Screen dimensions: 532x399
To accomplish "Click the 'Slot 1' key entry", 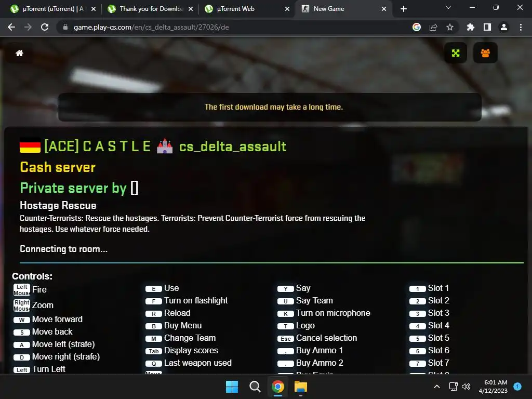I will pos(429,288).
